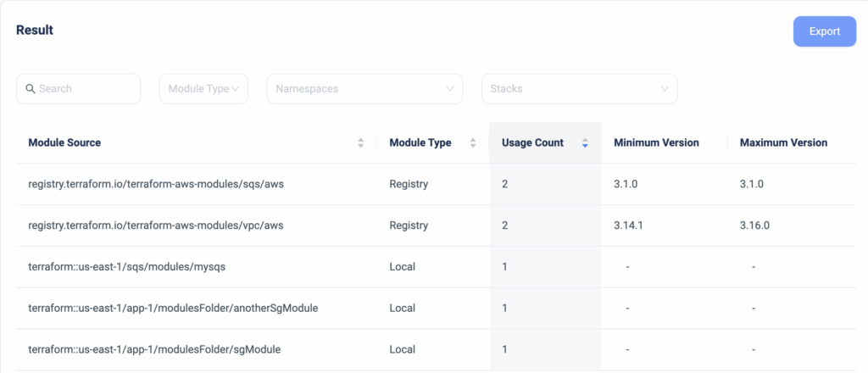Click the Usage Count sort arrows icon
Viewport: 868px width, 373px height.
(585, 143)
